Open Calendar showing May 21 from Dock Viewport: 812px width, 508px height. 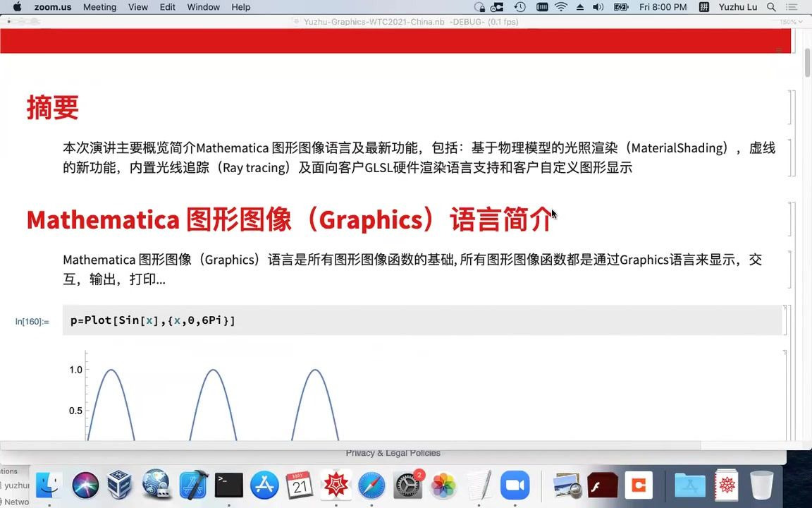click(x=300, y=485)
